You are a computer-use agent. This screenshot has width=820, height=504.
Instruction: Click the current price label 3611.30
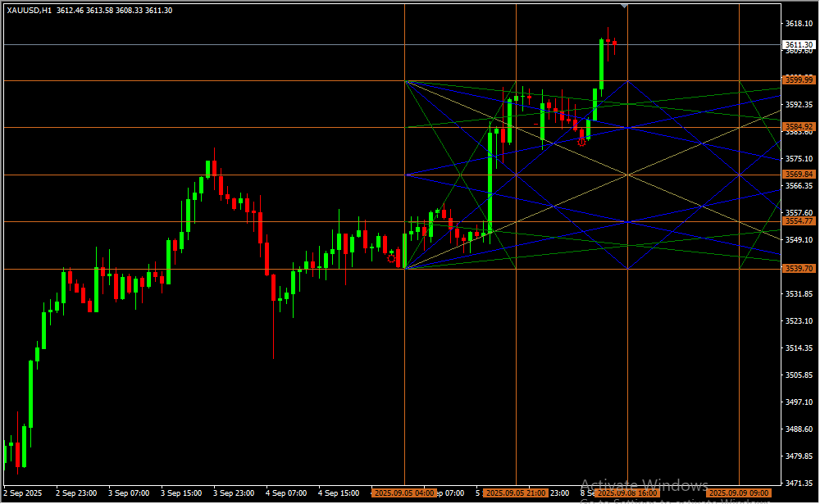pyautogui.click(x=798, y=45)
